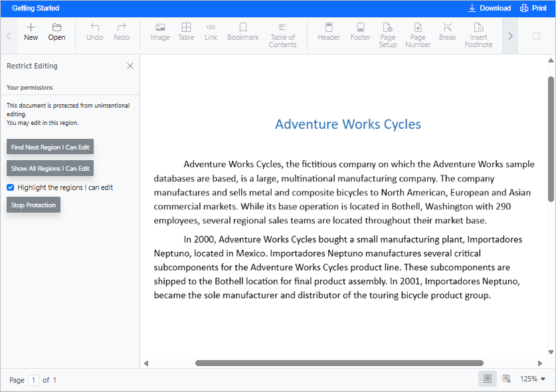
Task: Open the 125% zoom dropdown
Action: (532, 379)
